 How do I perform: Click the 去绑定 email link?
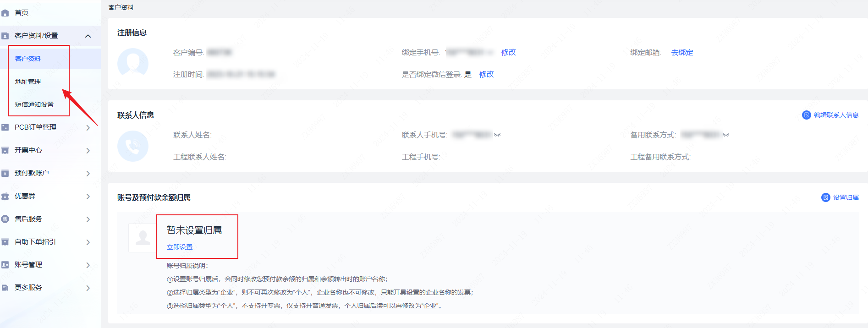[682, 53]
